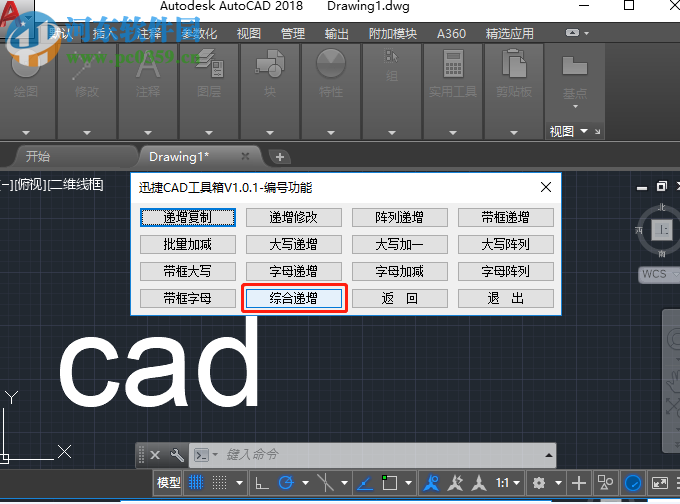Expand the 块 ribbon panel
This screenshot has height=504, width=680.
tap(270, 133)
